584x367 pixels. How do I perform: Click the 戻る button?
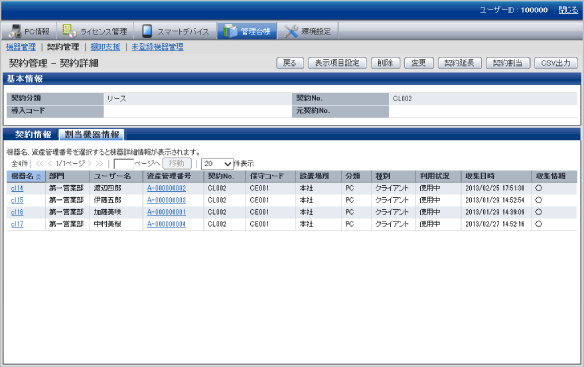click(290, 63)
